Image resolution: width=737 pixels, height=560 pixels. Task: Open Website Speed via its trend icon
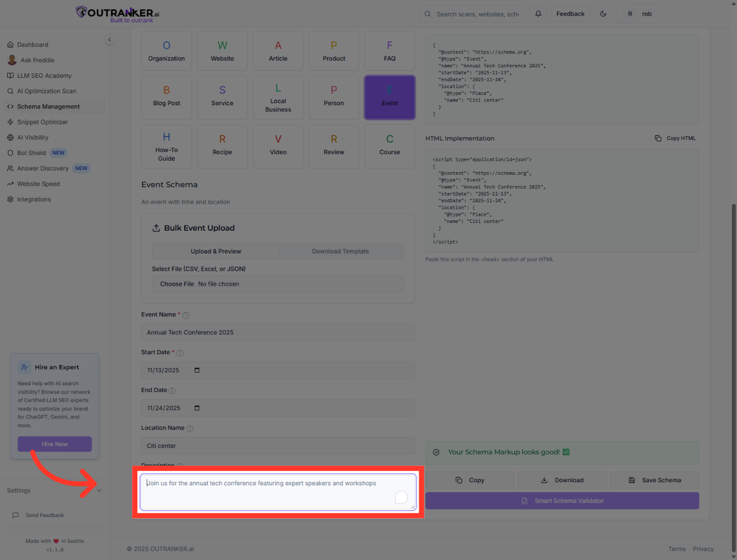[10, 184]
